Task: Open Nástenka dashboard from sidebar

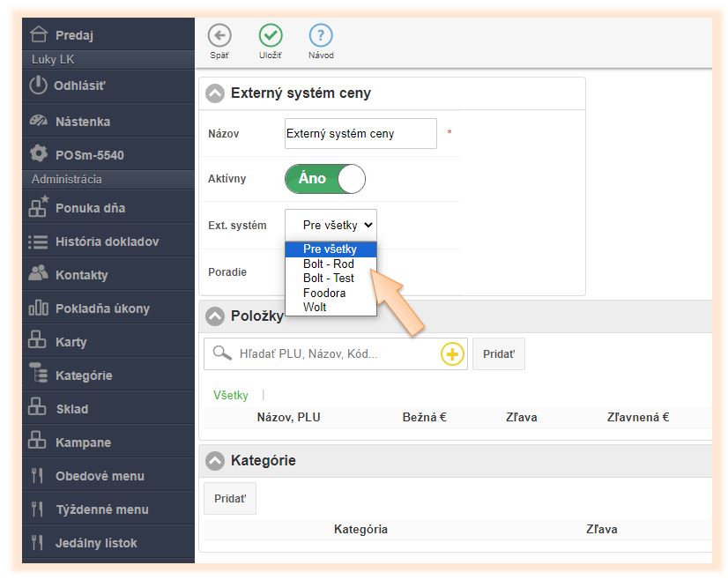Action: (82, 122)
